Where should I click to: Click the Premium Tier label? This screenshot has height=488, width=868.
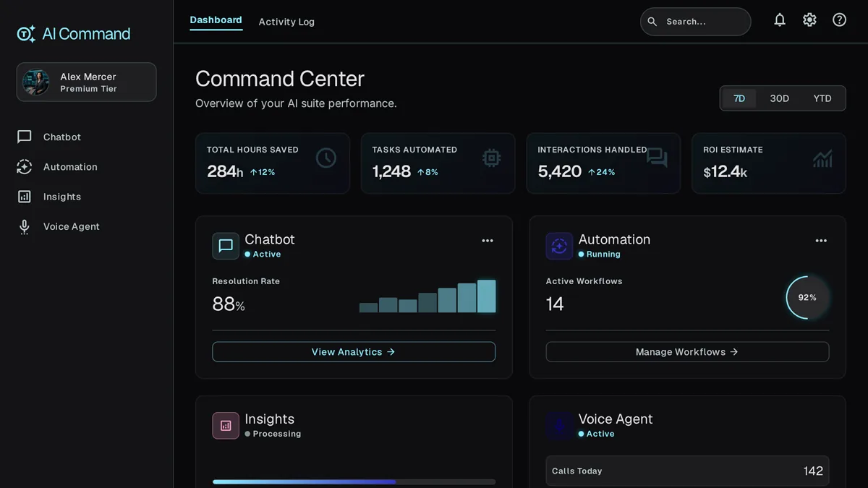tap(88, 89)
